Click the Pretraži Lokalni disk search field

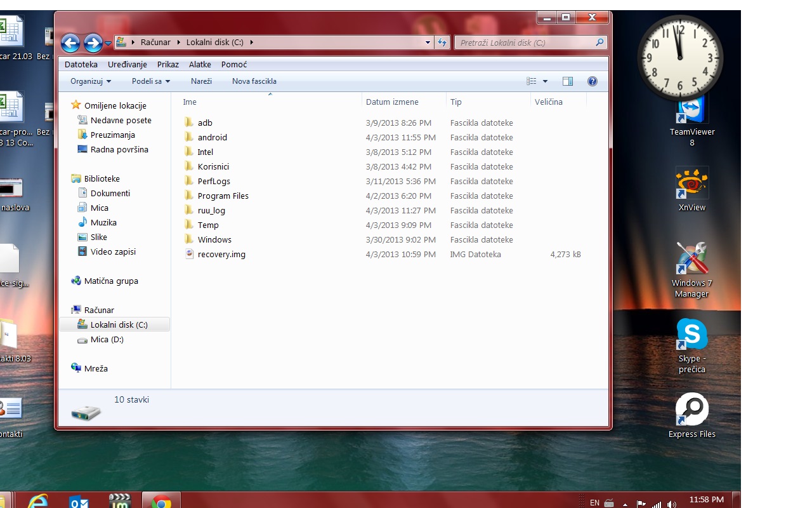[x=530, y=43]
